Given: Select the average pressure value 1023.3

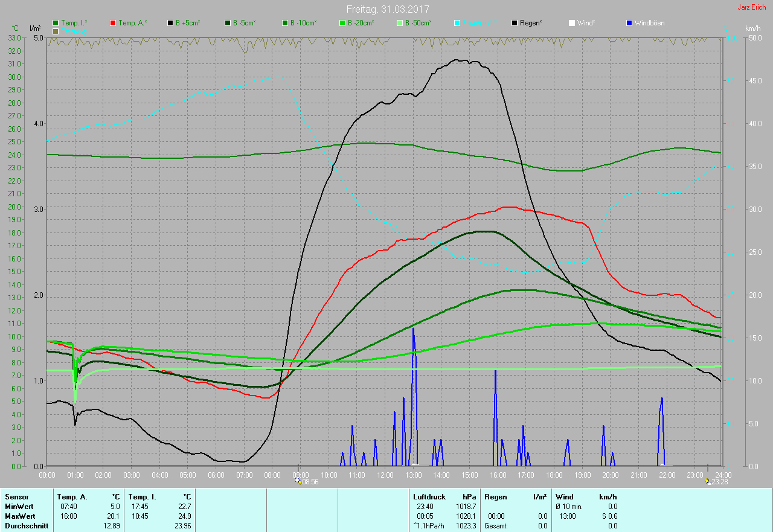Looking at the screenshot, I should point(466,526).
